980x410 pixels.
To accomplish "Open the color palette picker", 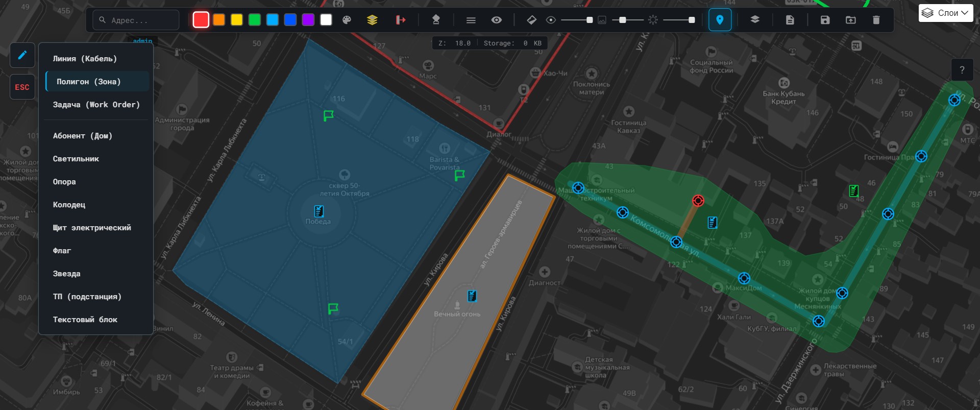I will pyautogui.click(x=347, y=20).
